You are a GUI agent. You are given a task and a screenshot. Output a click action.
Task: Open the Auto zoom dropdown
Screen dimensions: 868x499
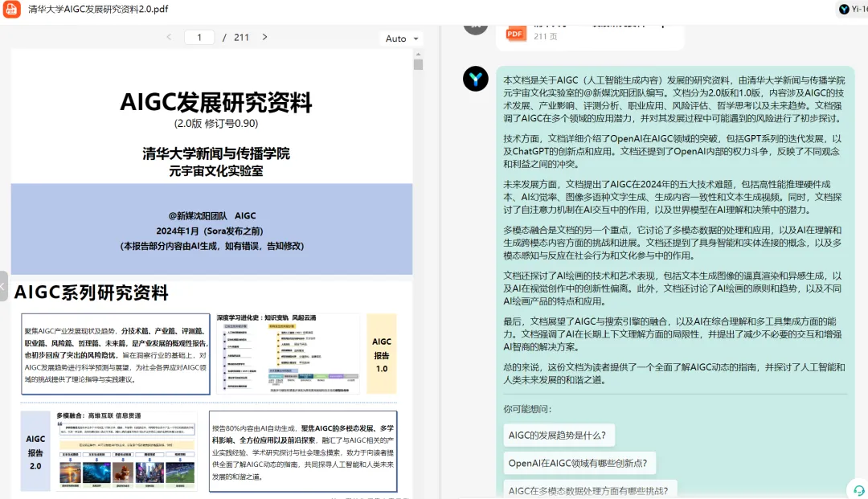coord(402,39)
